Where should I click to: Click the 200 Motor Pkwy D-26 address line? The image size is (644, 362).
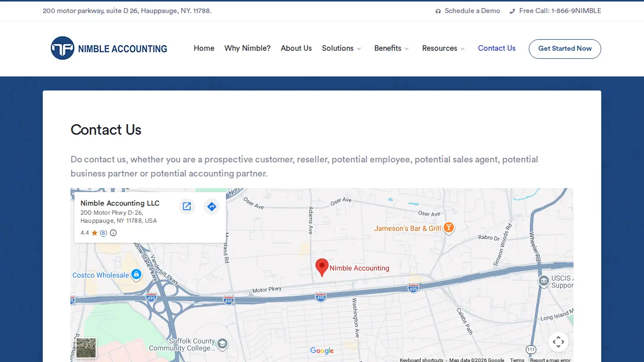[112, 213]
